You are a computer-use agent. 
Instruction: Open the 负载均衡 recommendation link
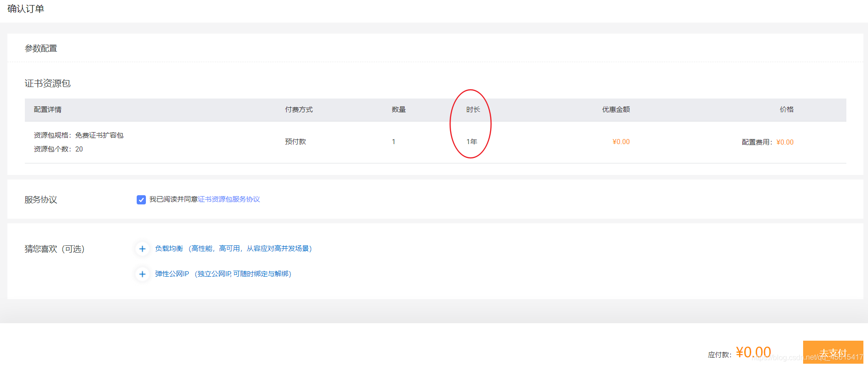[233, 249]
